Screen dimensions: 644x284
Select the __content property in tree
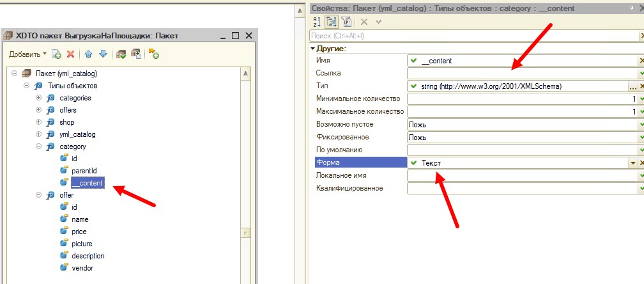pyautogui.click(x=88, y=183)
